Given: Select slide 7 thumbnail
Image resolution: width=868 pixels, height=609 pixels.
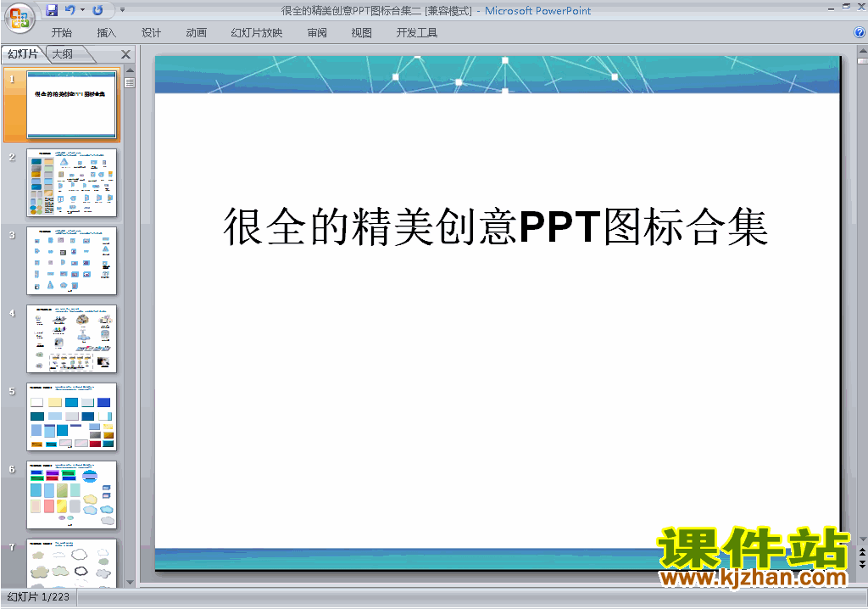Looking at the screenshot, I should 71,563.
